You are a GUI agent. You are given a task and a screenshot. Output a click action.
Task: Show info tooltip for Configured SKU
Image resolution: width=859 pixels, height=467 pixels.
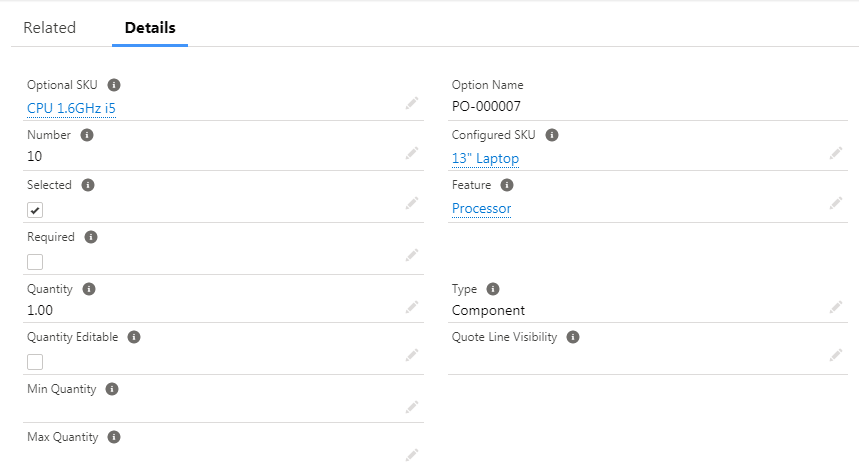pyautogui.click(x=552, y=135)
